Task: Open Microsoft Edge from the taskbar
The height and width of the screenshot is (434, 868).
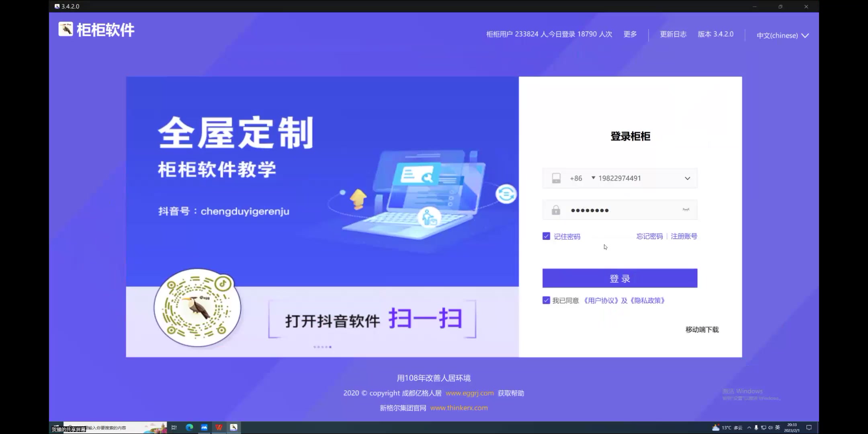Action: 189,428
